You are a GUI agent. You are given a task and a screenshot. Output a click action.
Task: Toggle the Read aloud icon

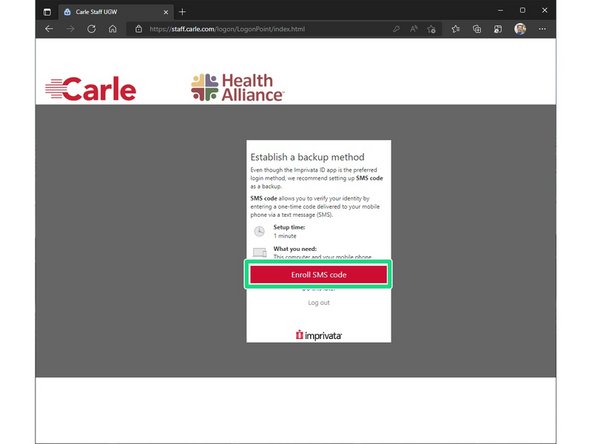tap(414, 29)
